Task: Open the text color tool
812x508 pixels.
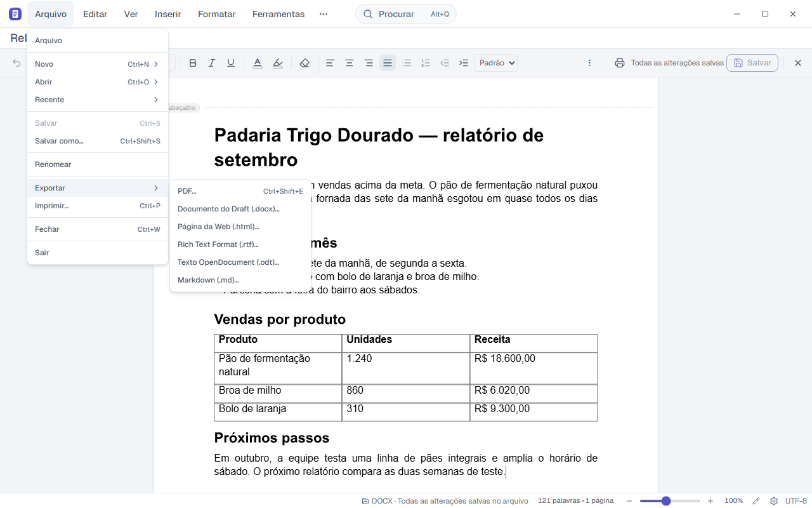Action: click(258, 63)
